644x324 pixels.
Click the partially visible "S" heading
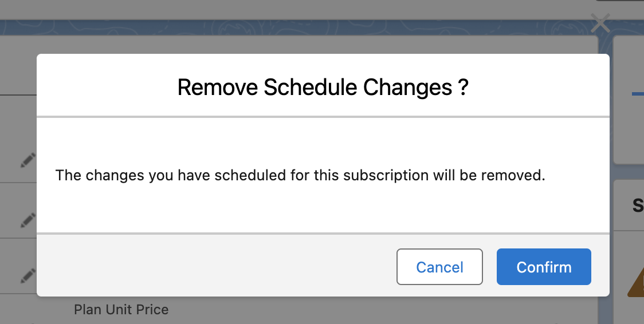point(637,206)
